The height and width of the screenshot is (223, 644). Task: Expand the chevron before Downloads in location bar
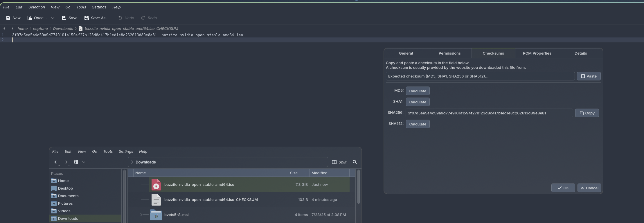132,162
